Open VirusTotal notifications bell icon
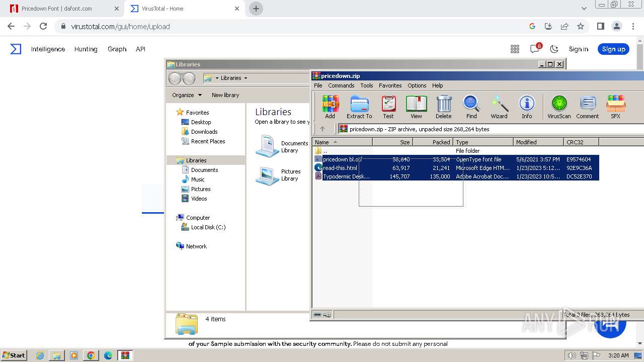The height and width of the screenshot is (362, 644). click(535, 49)
